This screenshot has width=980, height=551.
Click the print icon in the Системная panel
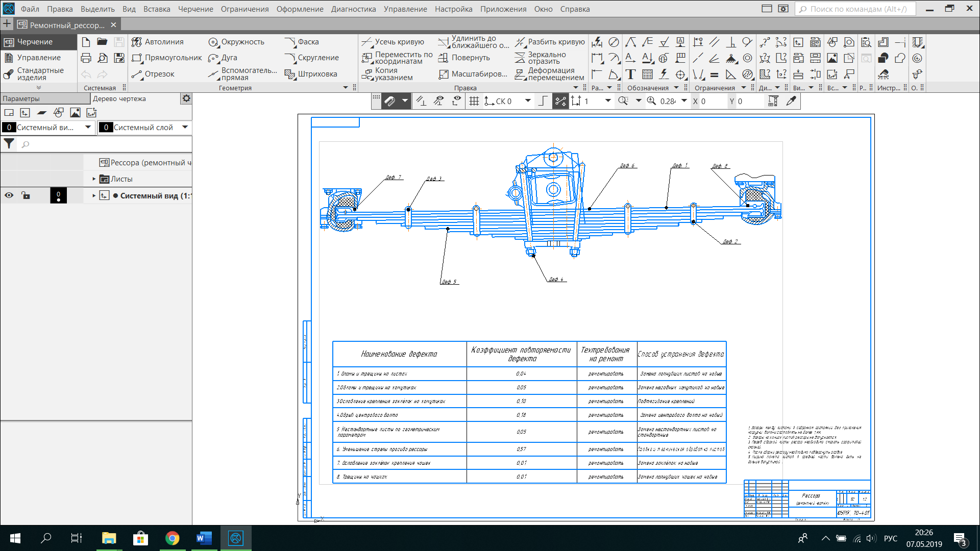click(x=86, y=58)
